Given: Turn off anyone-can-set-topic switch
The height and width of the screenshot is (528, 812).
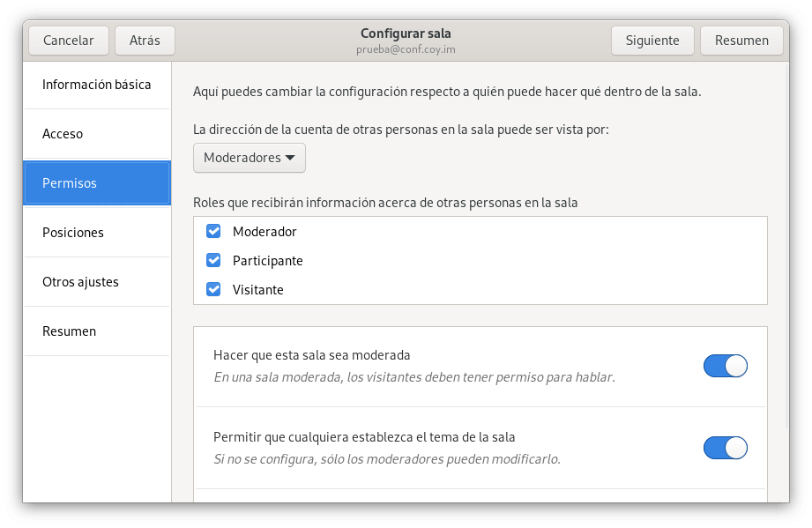Looking at the screenshot, I should [725, 448].
